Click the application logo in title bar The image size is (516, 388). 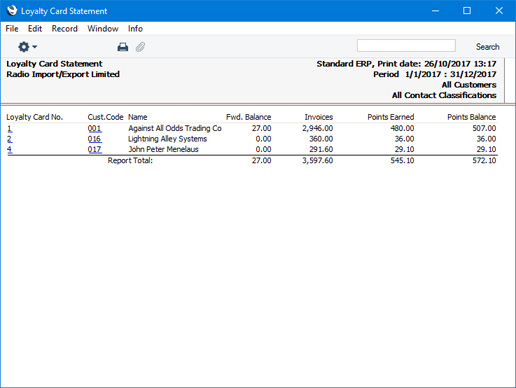click(x=12, y=11)
